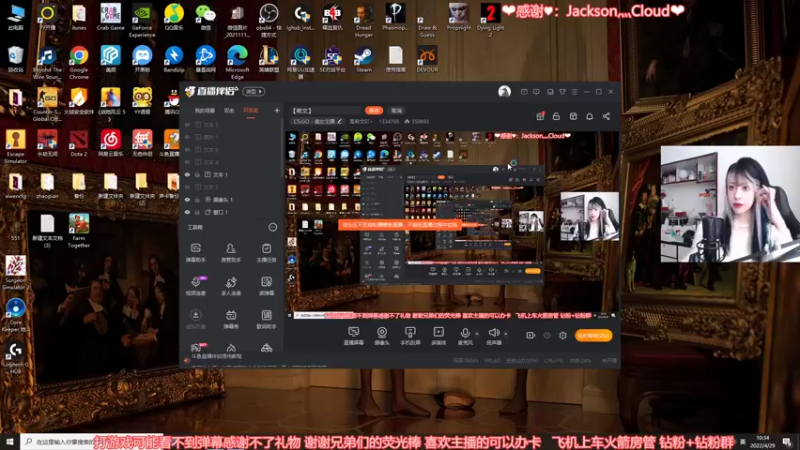This screenshot has width=800, height=450.
Task: Open the hamburger menu in title bar
Action: pyautogui.click(x=574, y=92)
